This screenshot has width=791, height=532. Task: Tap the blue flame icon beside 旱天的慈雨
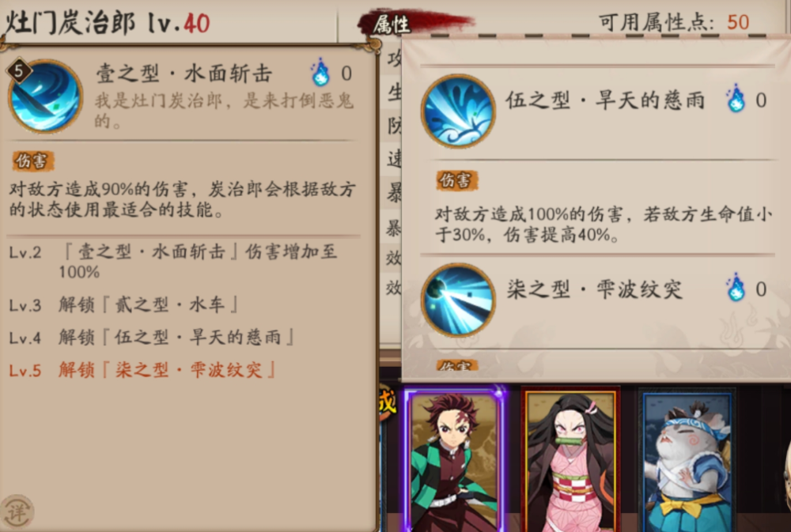tap(736, 99)
